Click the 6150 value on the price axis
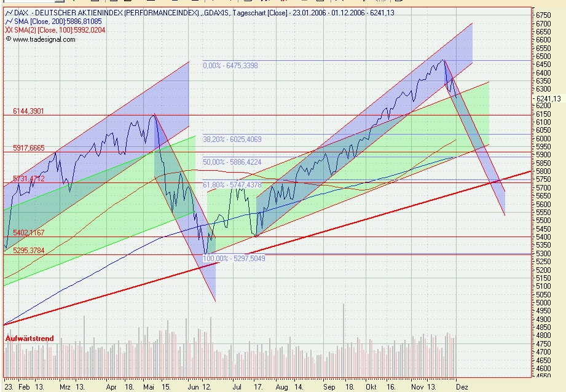 (x=544, y=114)
